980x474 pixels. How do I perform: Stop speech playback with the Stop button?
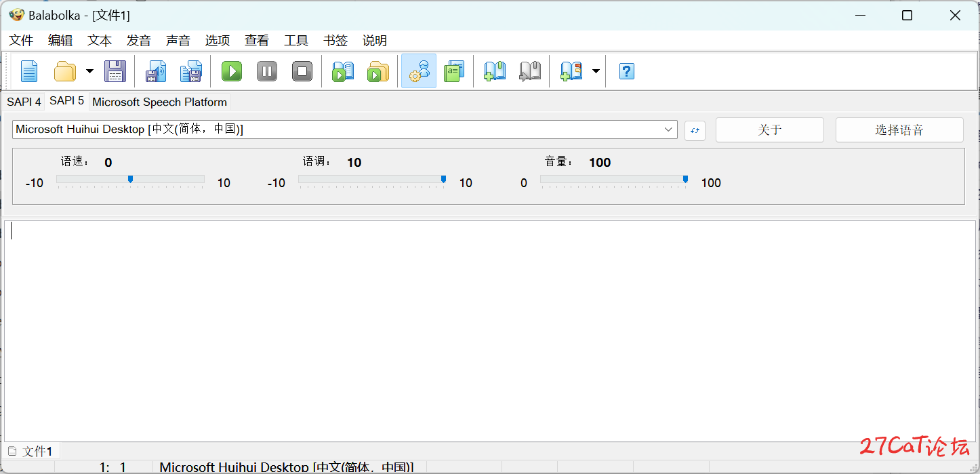click(302, 71)
